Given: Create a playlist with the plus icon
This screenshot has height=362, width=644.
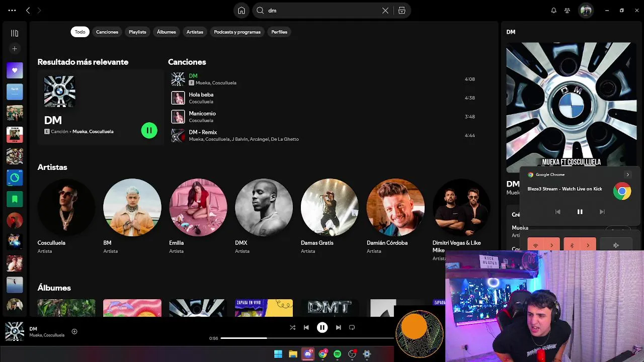Looking at the screenshot, I should [15, 49].
